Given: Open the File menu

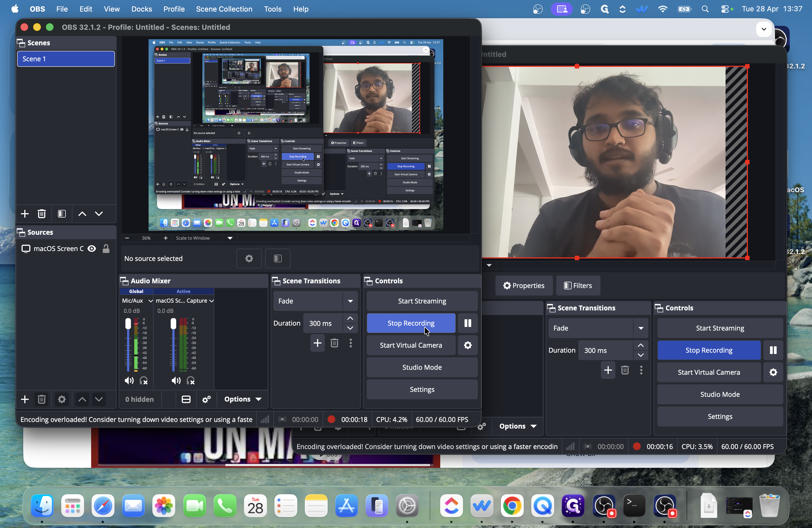Looking at the screenshot, I should [62, 9].
